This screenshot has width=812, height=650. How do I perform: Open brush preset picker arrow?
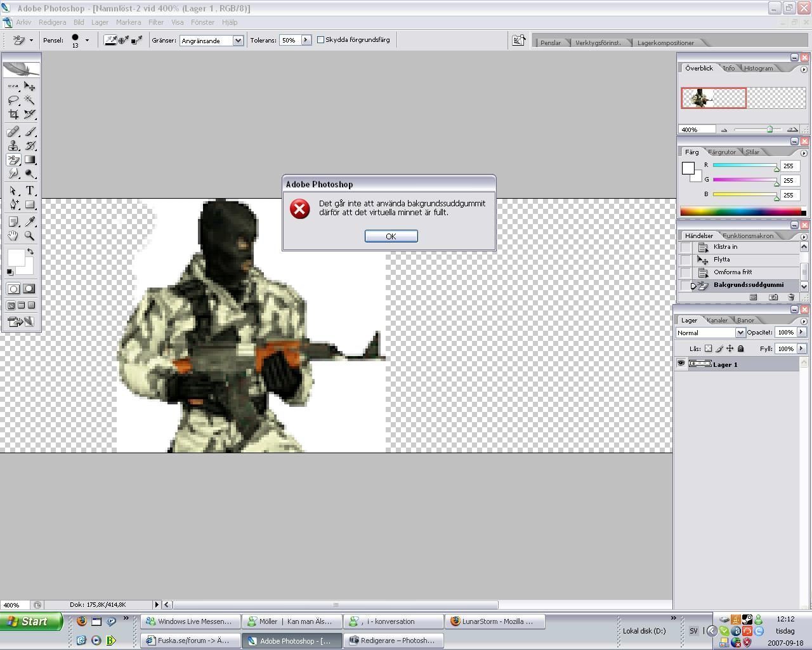[x=87, y=40]
